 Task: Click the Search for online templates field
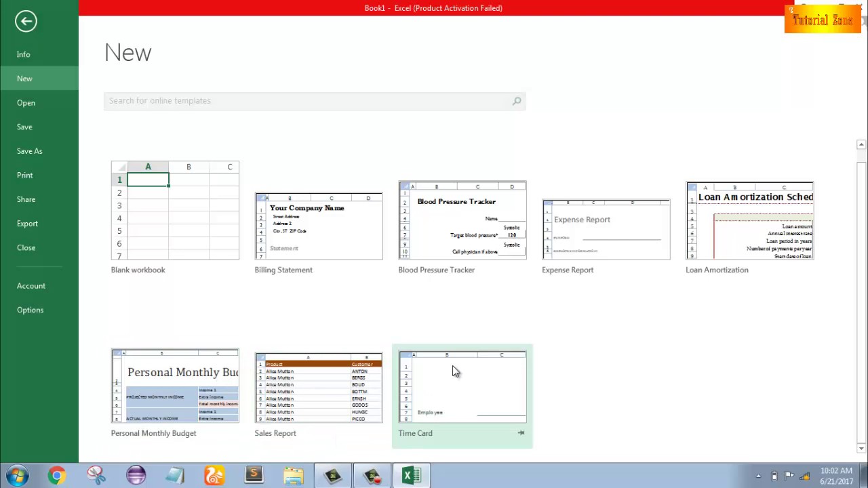pos(315,101)
